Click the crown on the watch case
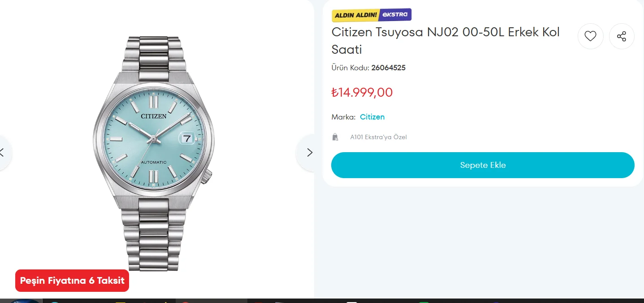Screen dimensions: 644x303 tap(207, 178)
